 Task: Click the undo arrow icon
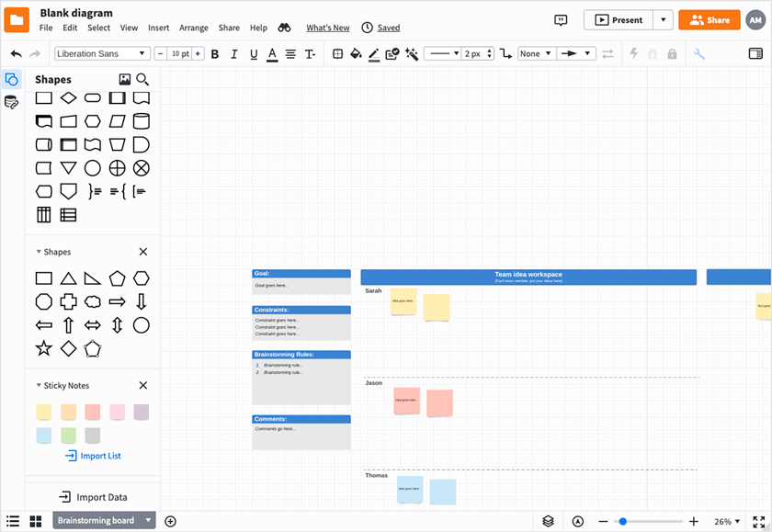click(x=17, y=53)
